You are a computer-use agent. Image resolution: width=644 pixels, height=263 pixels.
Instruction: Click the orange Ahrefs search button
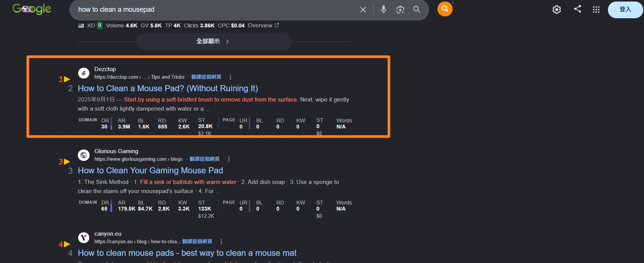point(445,9)
